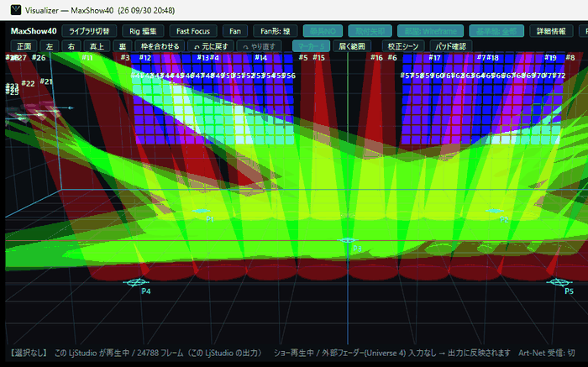588x367 pixels.
Task: Redo with the やり直す button
Action: point(260,46)
